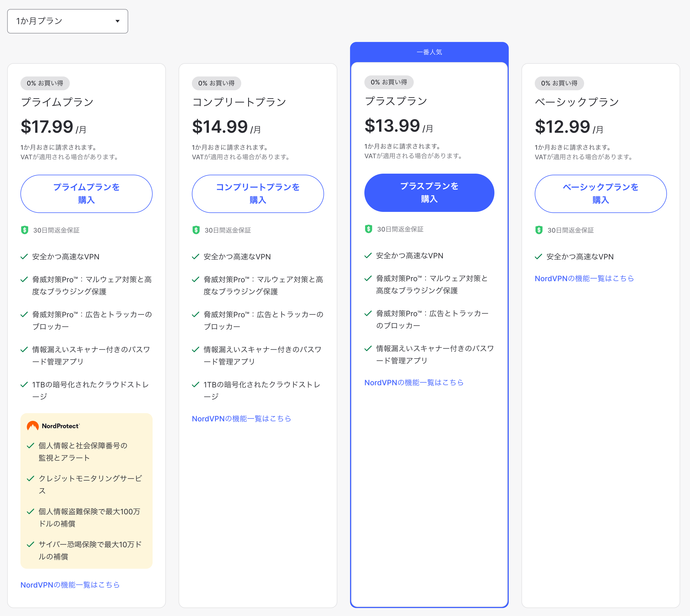Click checkmark beside マルウェア対策 feature in Prime card
This screenshot has height=616, width=690.
pos(24,279)
